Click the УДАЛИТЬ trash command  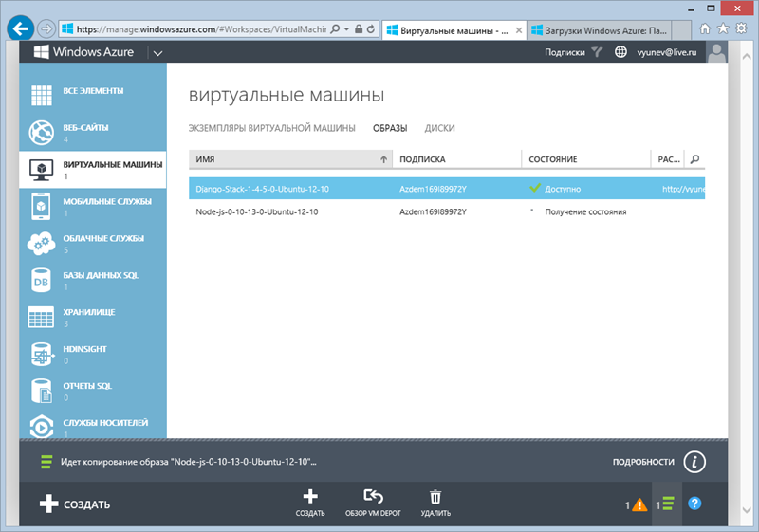pos(435,503)
